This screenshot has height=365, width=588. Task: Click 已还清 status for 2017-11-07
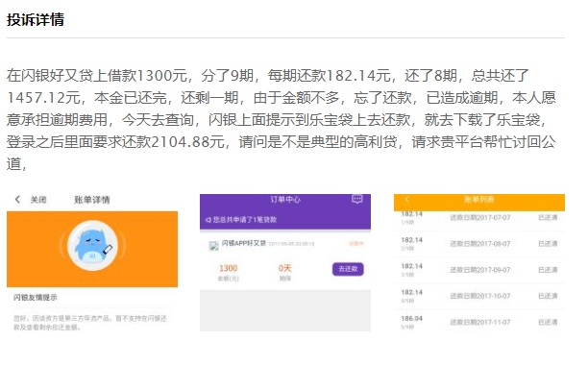[548, 323]
